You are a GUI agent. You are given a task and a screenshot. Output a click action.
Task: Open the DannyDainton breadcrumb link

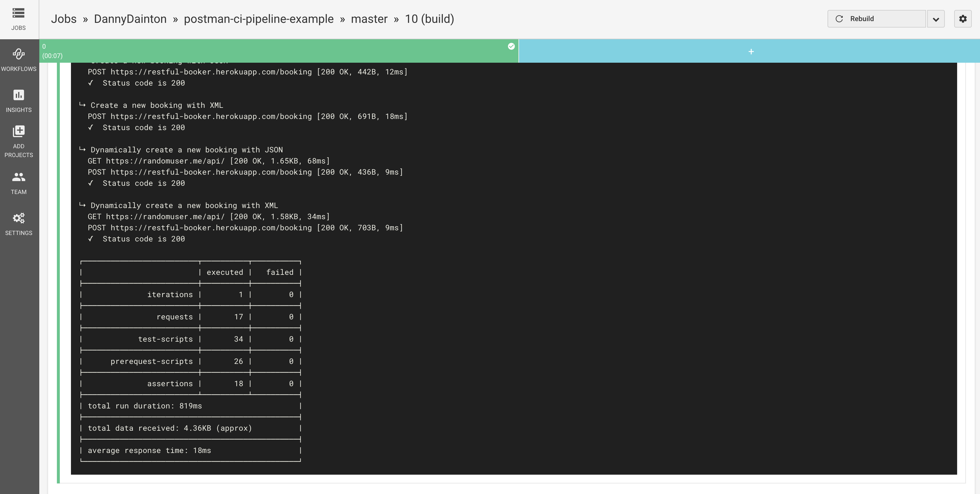[x=130, y=19]
